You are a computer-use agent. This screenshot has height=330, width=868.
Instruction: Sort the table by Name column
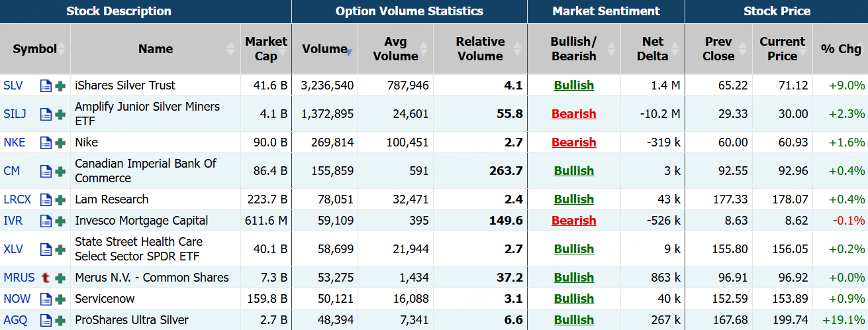click(x=156, y=49)
